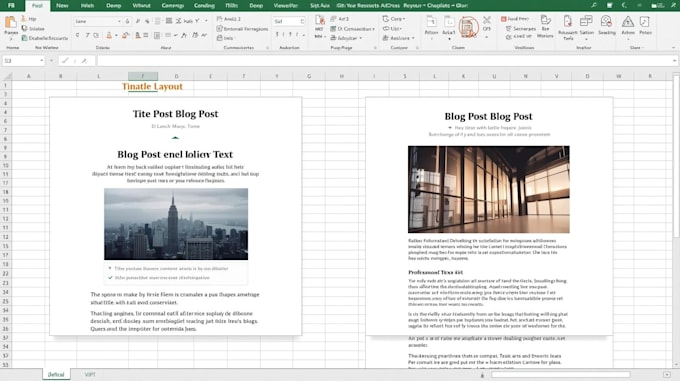Click the fill color paint bucket icon

point(126,35)
